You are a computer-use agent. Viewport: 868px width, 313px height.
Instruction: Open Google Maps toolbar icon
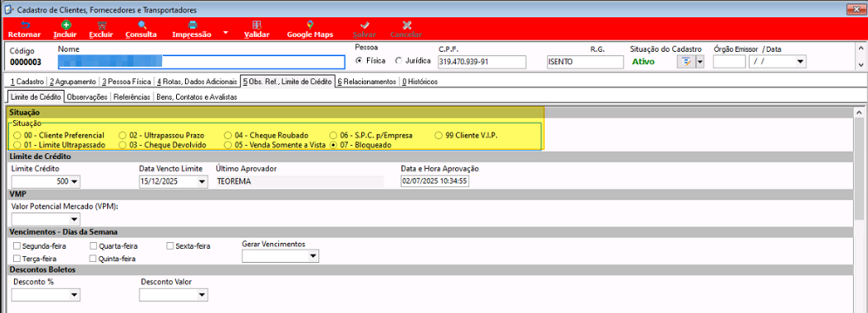pyautogui.click(x=310, y=25)
